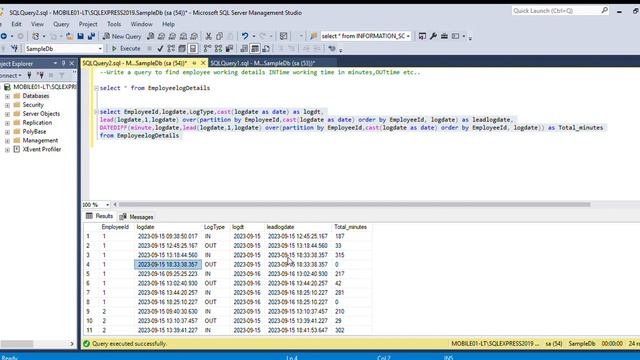
Task: Click the Cut scissors icon
Action: point(209,36)
